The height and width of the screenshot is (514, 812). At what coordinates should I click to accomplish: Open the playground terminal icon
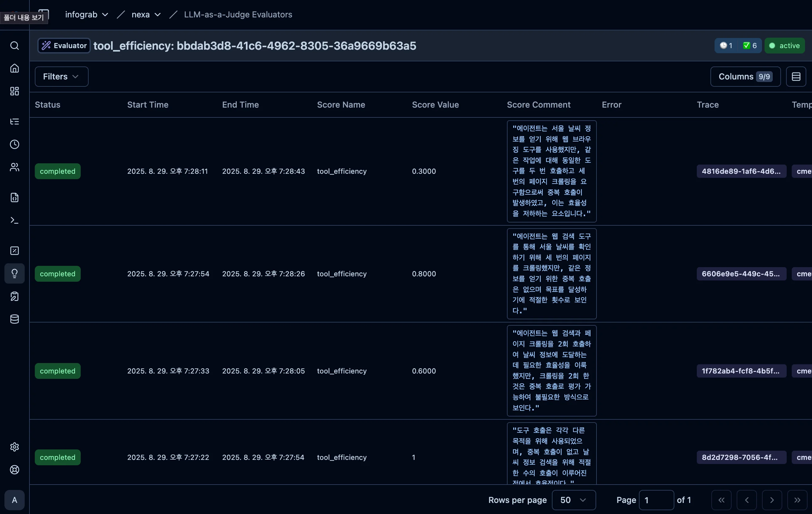(x=15, y=220)
